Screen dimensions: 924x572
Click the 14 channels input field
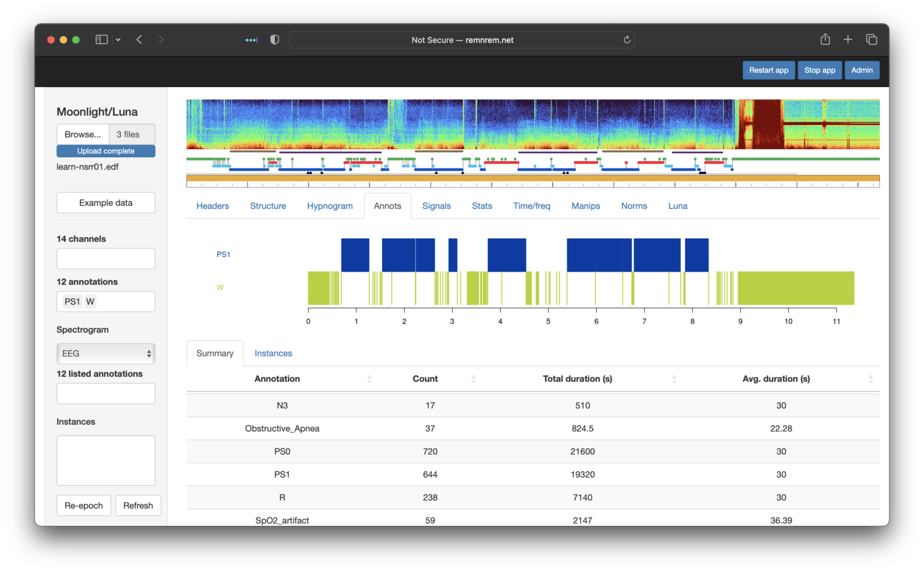coord(106,259)
